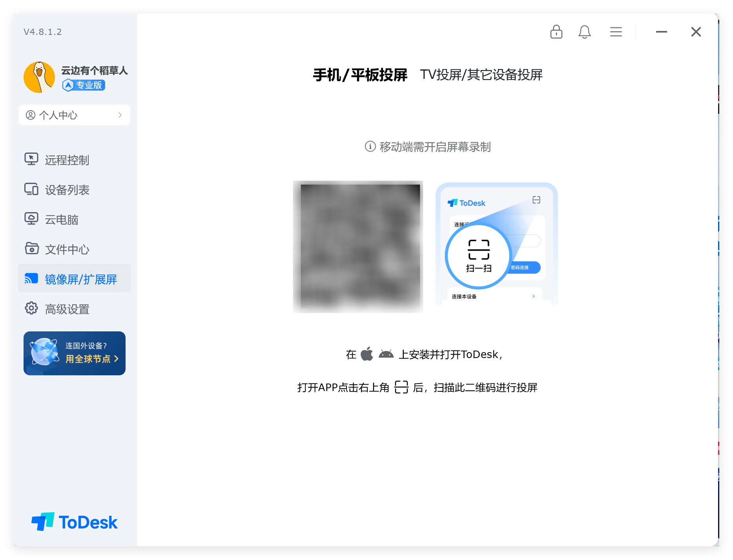The image size is (733, 560).
Task: Select 远程控制 in the sidebar
Action: [x=75, y=160]
